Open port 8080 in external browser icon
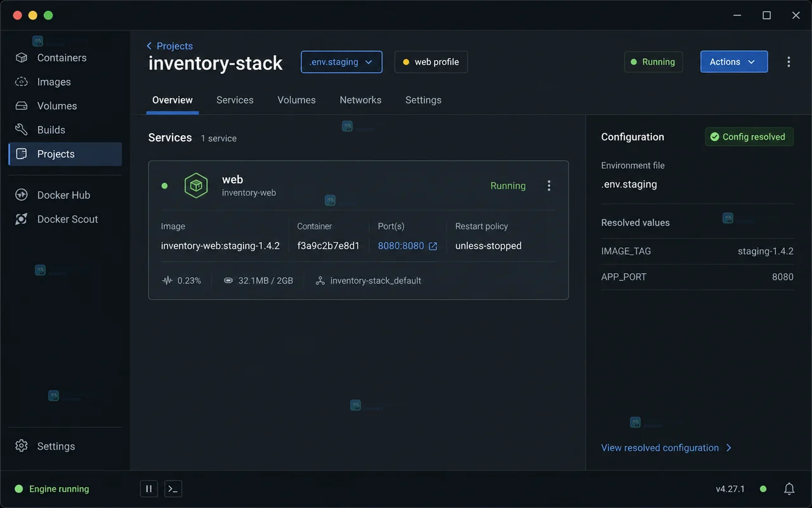The width and height of the screenshot is (812, 508). (433, 246)
